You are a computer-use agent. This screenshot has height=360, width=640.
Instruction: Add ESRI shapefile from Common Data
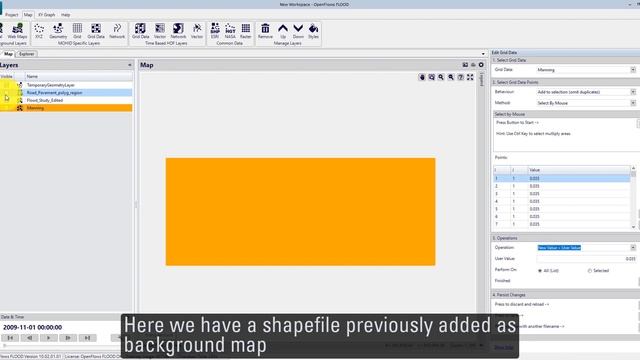pos(215,31)
